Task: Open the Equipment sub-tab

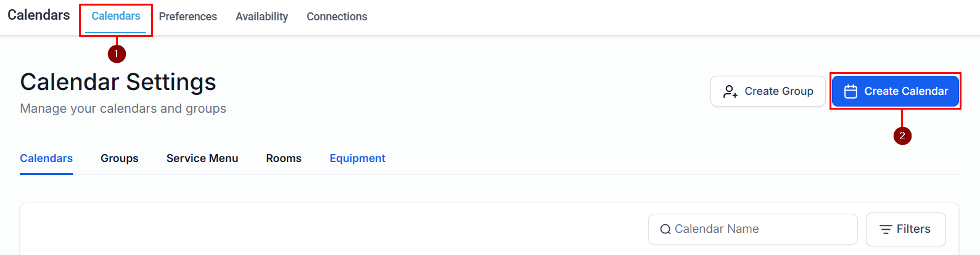Action: pos(357,158)
